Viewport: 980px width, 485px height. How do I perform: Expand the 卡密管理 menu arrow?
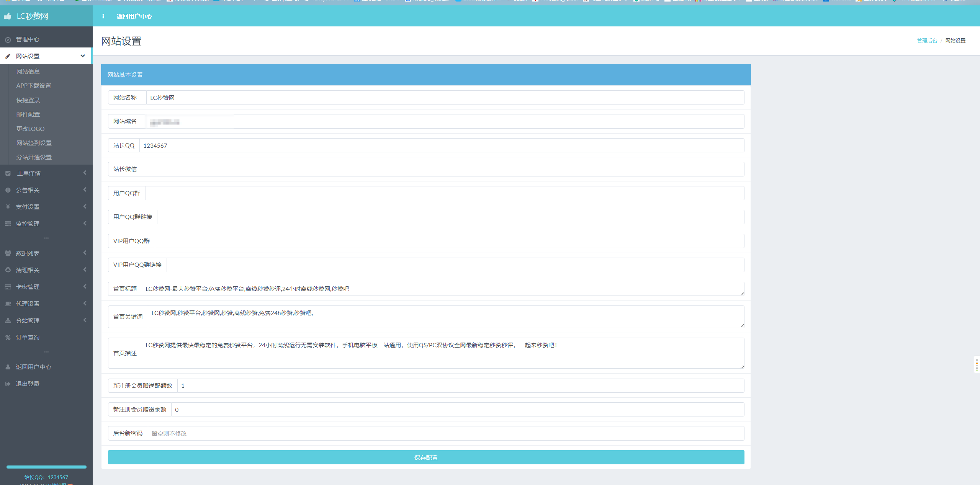pos(85,287)
